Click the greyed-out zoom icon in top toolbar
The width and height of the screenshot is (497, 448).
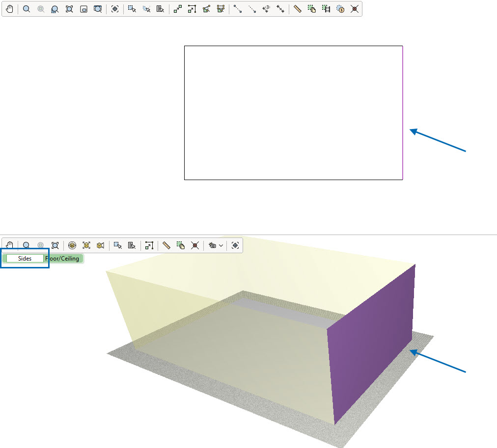coord(41,9)
